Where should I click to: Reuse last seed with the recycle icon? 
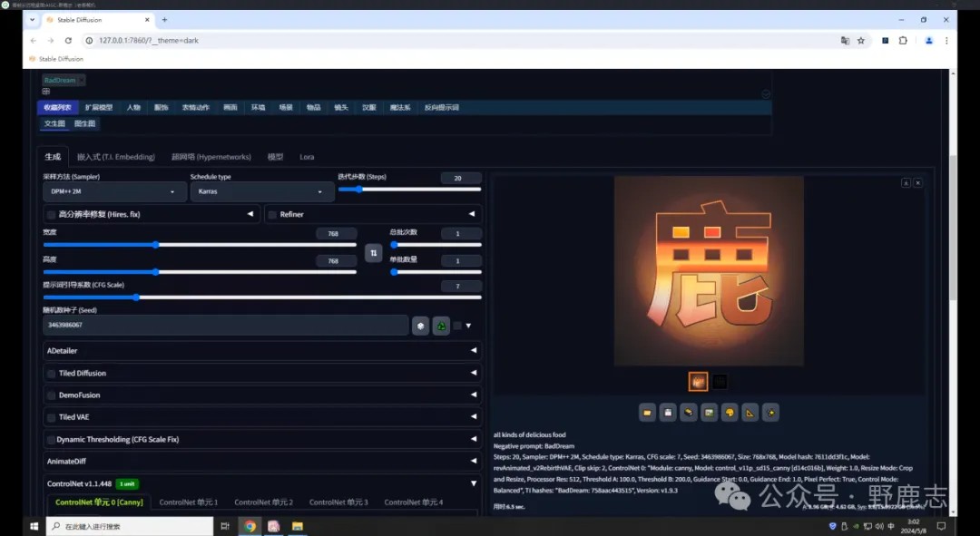(441, 326)
